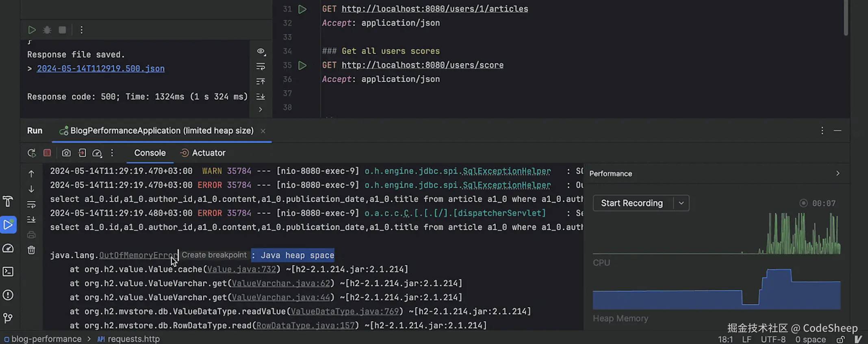Run GET users/1/articles request from gutter
Screen dimensions: 868x344
pyautogui.click(x=302, y=9)
